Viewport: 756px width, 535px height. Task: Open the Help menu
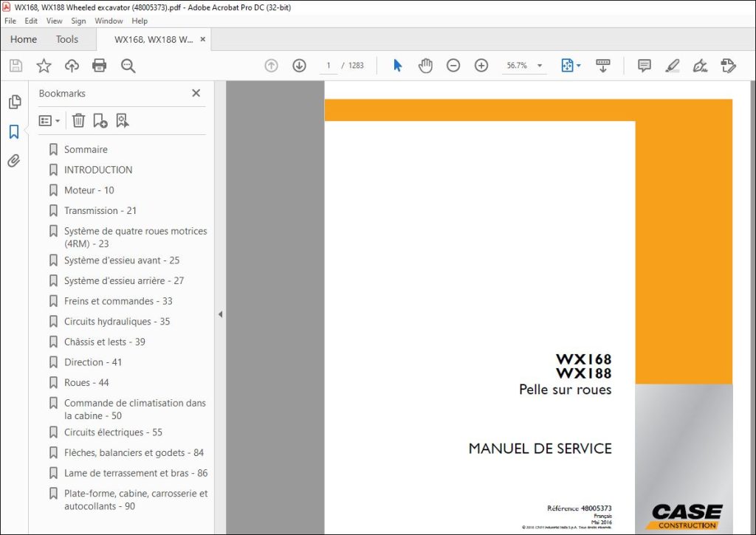[140, 21]
